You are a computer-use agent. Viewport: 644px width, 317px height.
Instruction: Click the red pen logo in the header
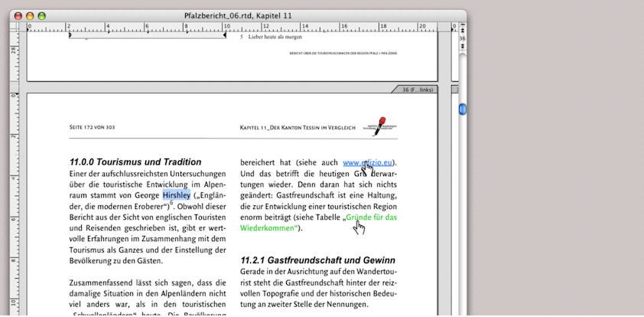coord(379,127)
